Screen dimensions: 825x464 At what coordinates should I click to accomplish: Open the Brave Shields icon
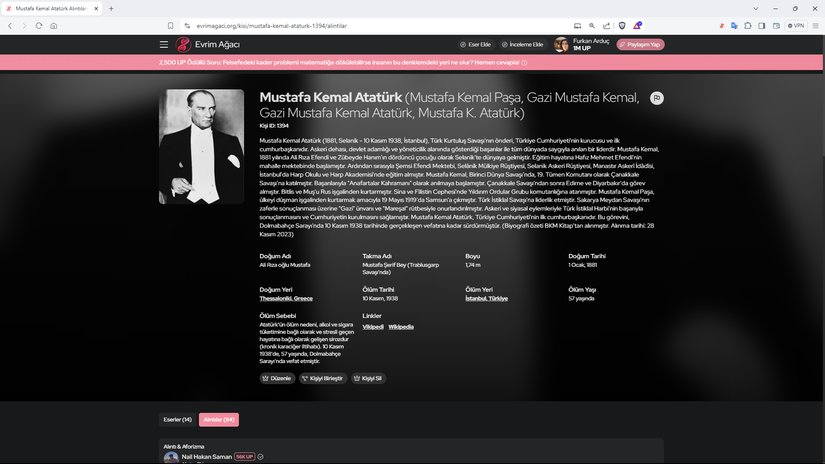pos(621,25)
